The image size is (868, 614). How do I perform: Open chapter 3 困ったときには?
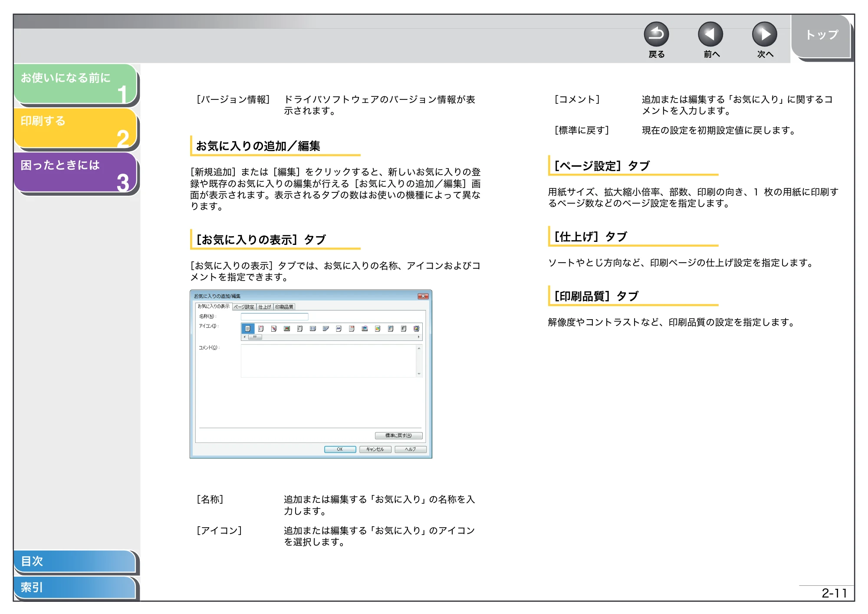[76, 172]
